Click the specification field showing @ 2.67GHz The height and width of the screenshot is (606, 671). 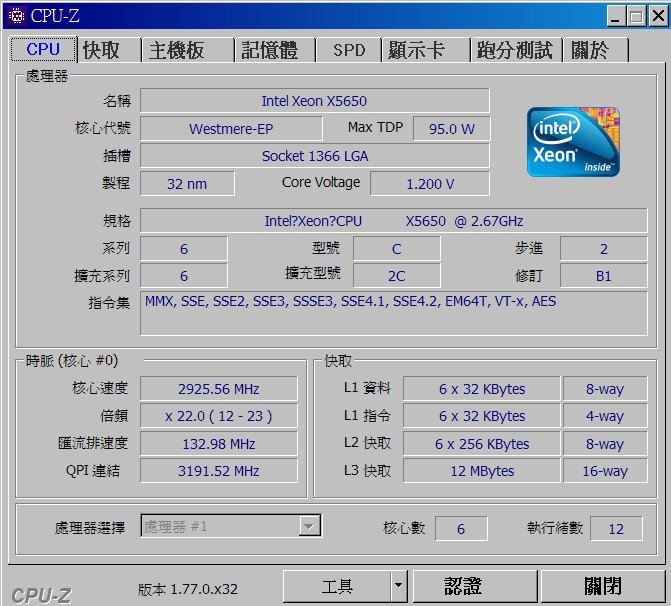pyautogui.click(x=394, y=221)
